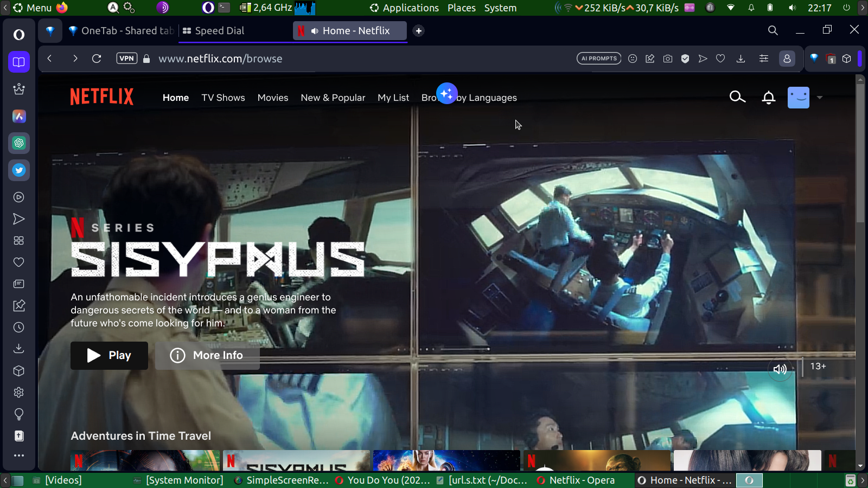
Task: Open the System menu in top panel
Action: tap(500, 8)
